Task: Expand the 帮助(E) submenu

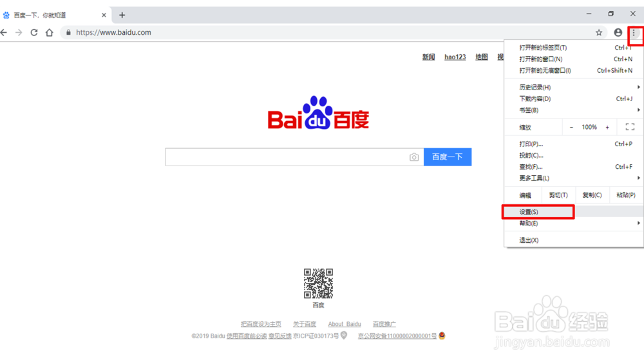Action: 574,224
